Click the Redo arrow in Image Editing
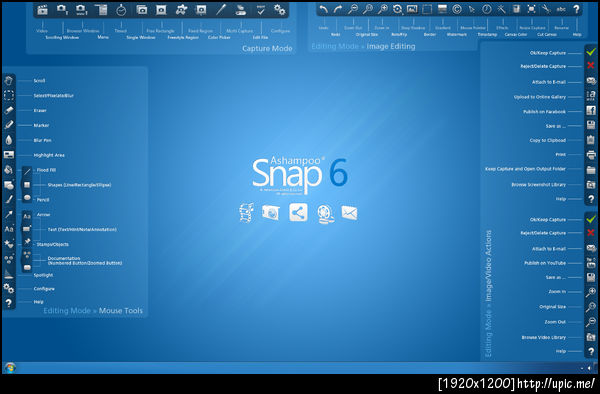Screen dimensions: 600x394 (338, 9)
